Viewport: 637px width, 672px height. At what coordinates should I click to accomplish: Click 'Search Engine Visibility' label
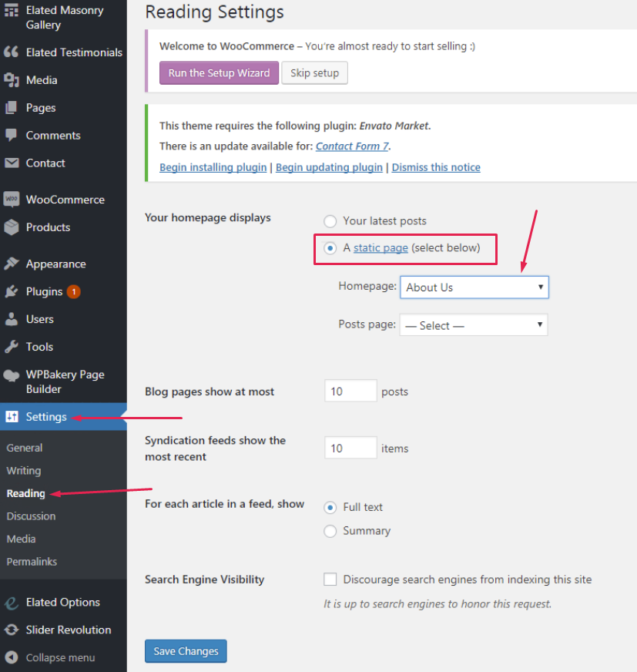click(204, 580)
